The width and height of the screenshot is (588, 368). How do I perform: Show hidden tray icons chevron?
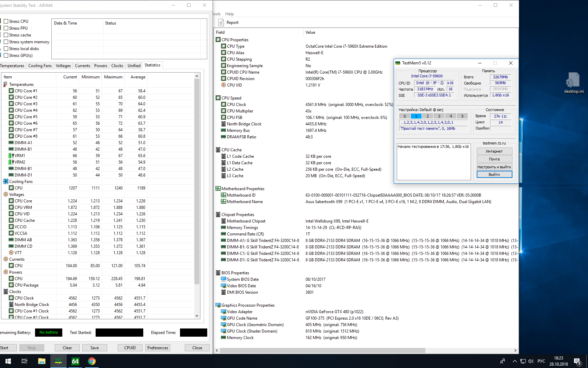point(514,361)
